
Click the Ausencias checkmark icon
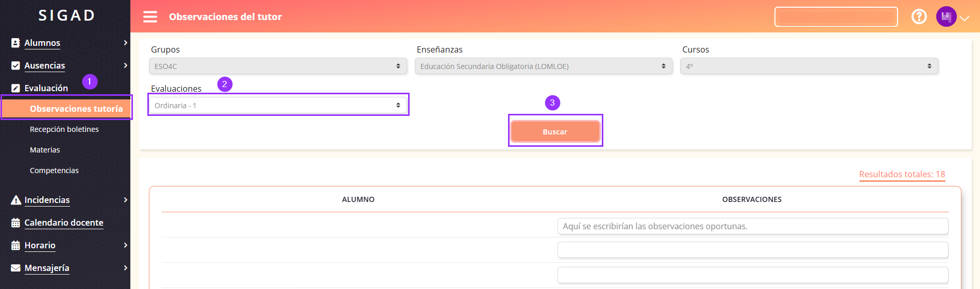pyautogui.click(x=15, y=66)
